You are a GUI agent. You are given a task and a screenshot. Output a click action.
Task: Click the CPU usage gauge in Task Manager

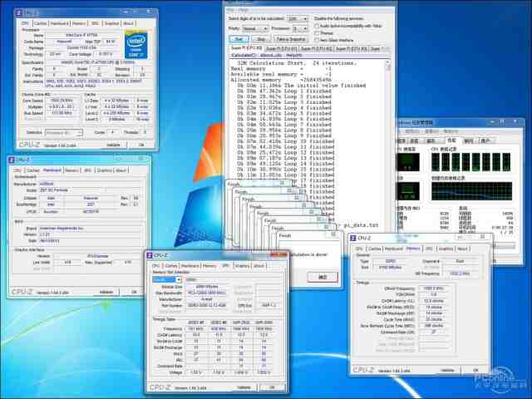pos(408,162)
